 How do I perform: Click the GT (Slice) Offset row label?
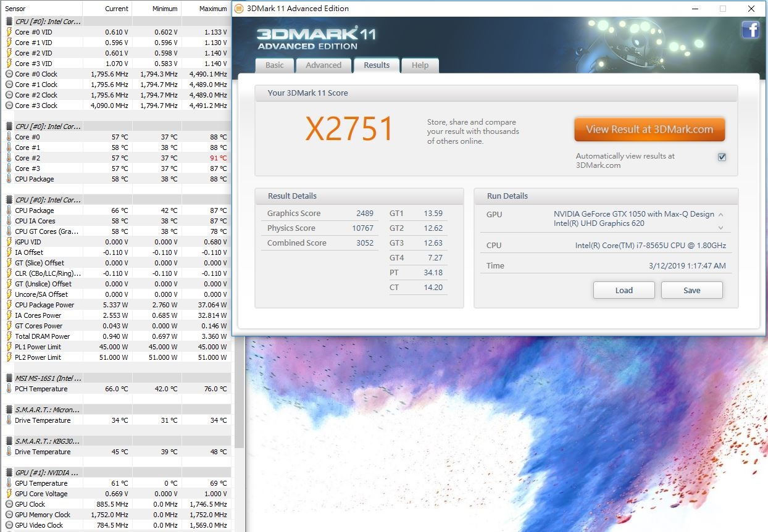(x=39, y=263)
